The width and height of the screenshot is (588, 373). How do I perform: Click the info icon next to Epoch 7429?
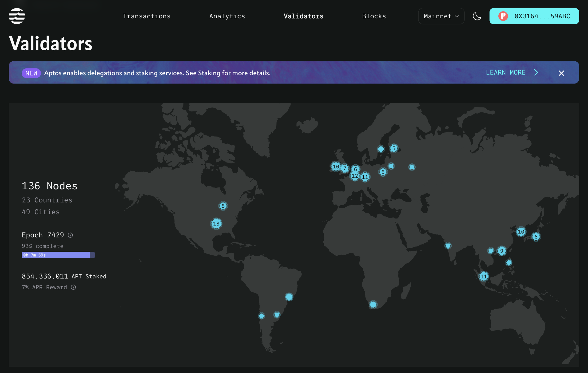[70, 235]
